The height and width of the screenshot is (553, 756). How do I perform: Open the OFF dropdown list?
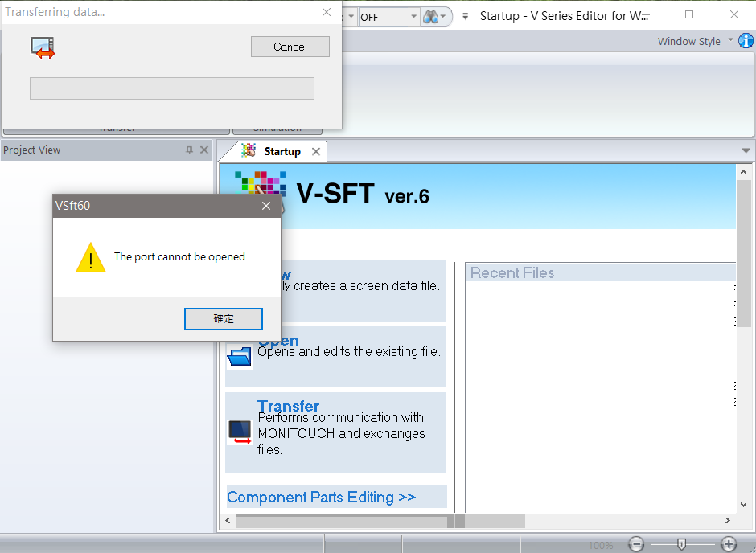[414, 16]
